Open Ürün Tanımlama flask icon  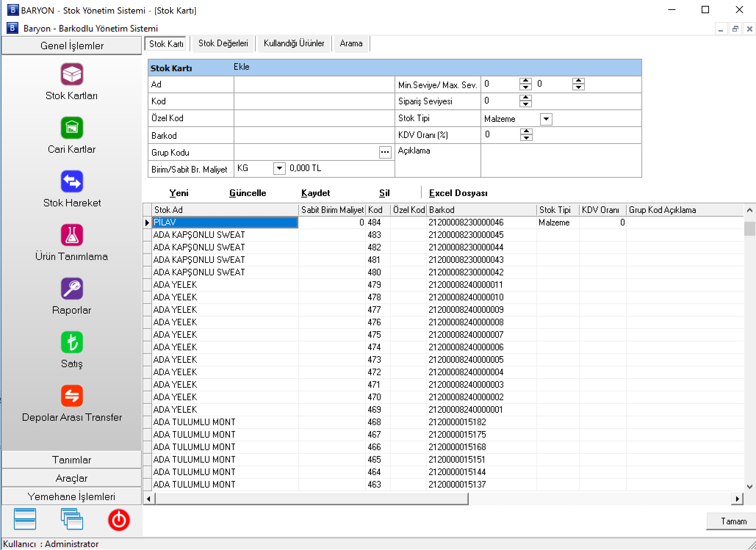(72, 235)
